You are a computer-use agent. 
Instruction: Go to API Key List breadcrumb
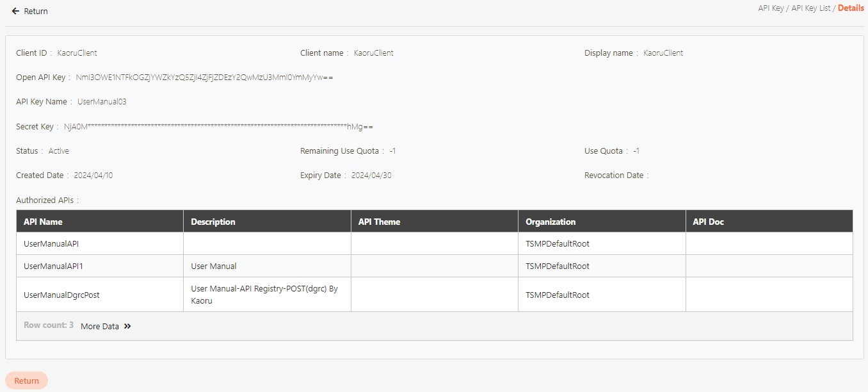[810, 8]
